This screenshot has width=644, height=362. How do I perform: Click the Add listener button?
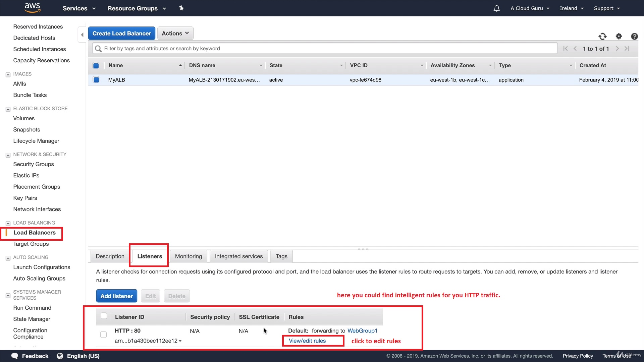116,296
